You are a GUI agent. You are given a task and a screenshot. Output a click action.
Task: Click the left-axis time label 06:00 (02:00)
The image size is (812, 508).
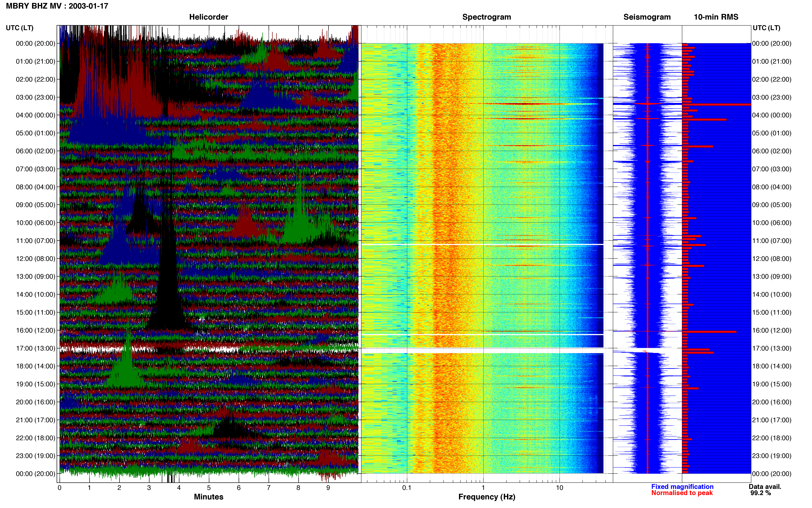[36, 151]
